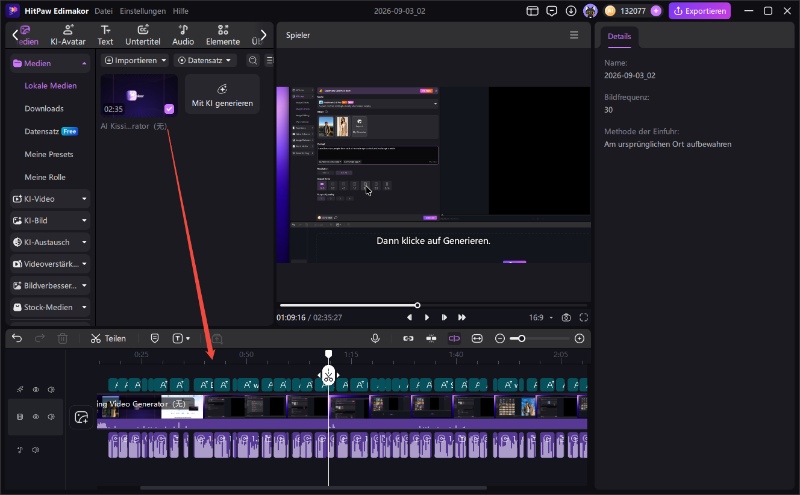This screenshot has height=495, width=800.
Task: Expand the KI-Video section
Action: pos(49,199)
